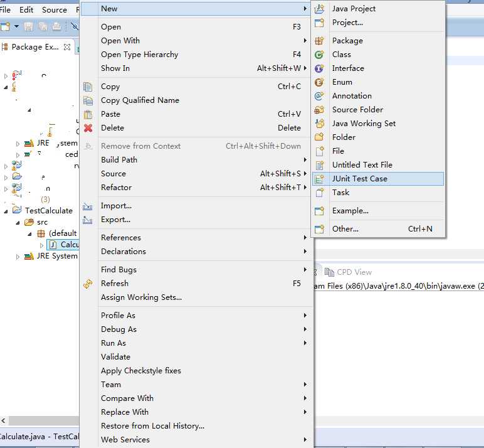Click the JUnit Test Case icon
The image size is (484, 448).
pos(319,179)
